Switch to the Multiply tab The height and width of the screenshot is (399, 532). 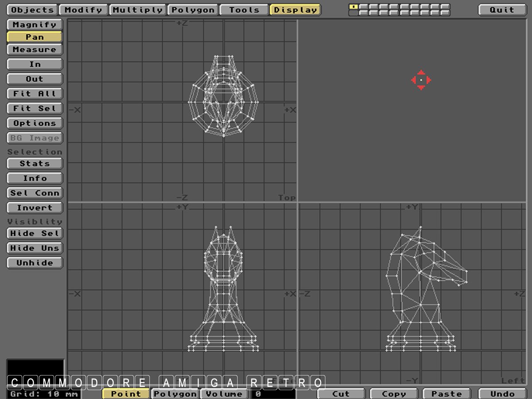[x=138, y=10]
